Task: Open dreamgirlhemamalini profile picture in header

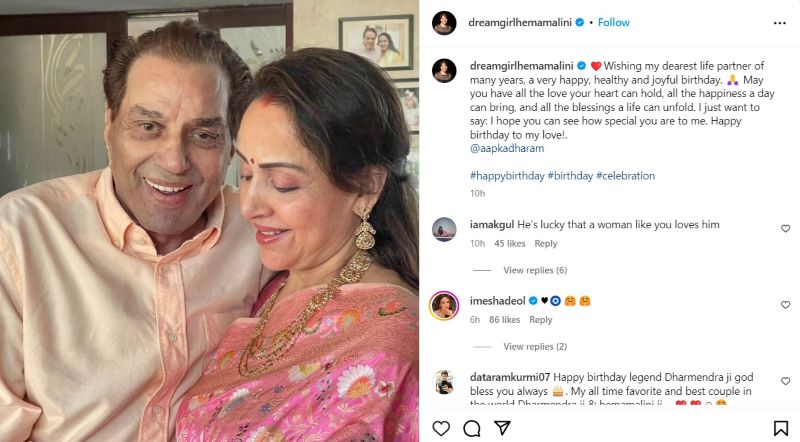Action: [x=444, y=22]
